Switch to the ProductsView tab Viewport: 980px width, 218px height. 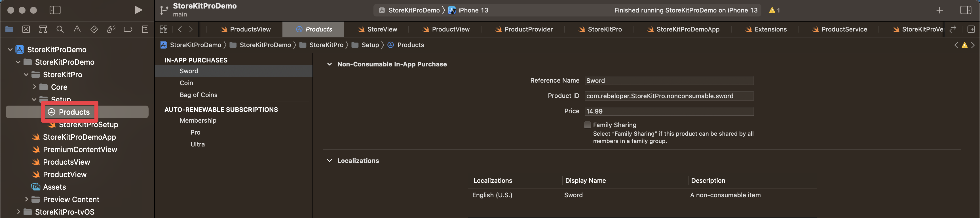[x=245, y=29]
